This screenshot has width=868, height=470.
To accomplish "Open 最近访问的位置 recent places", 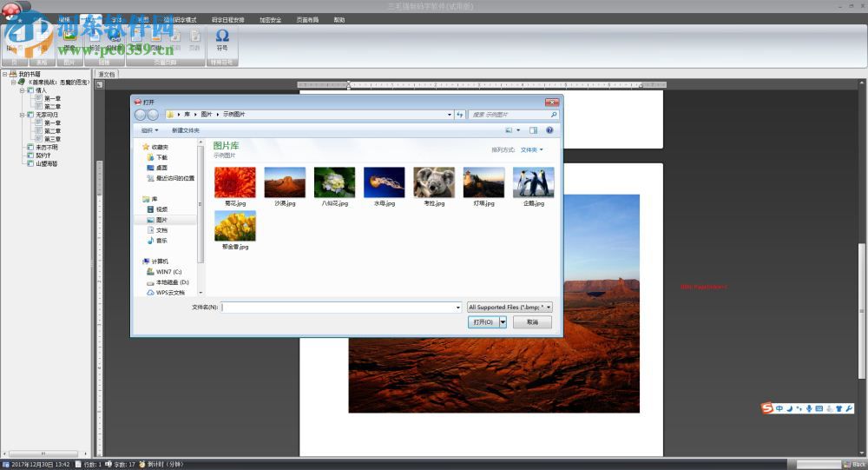I will (x=170, y=178).
